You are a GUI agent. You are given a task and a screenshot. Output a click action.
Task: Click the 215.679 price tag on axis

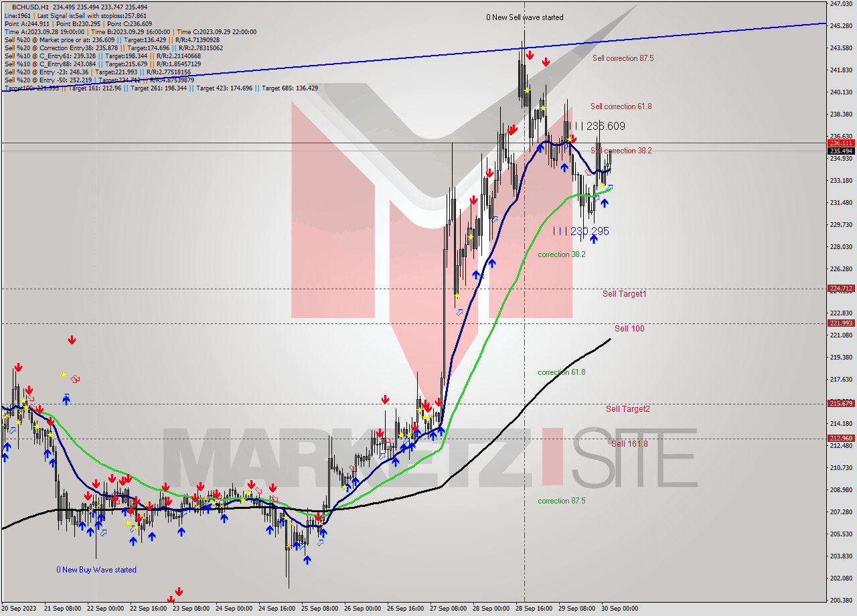(842, 404)
